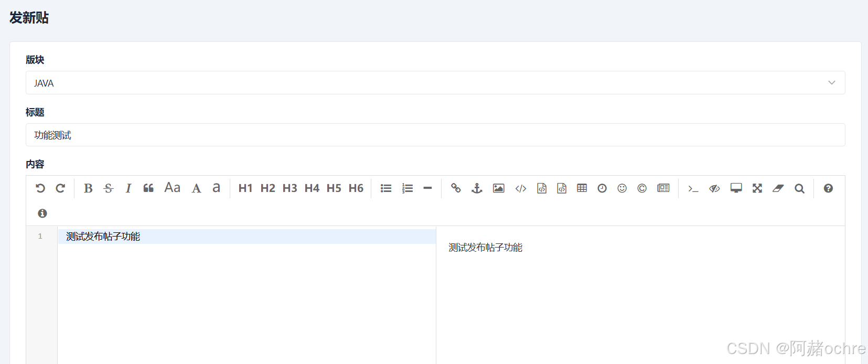Screen dimensions: 868x364
Task: Capitalize first letter with Aa icon
Action: (172, 188)
